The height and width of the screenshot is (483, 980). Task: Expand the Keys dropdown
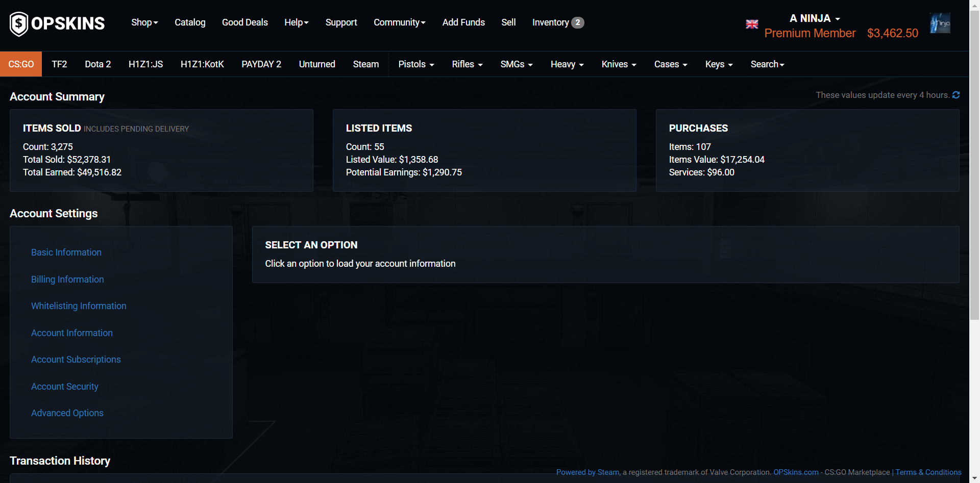[x=719, y=64]
